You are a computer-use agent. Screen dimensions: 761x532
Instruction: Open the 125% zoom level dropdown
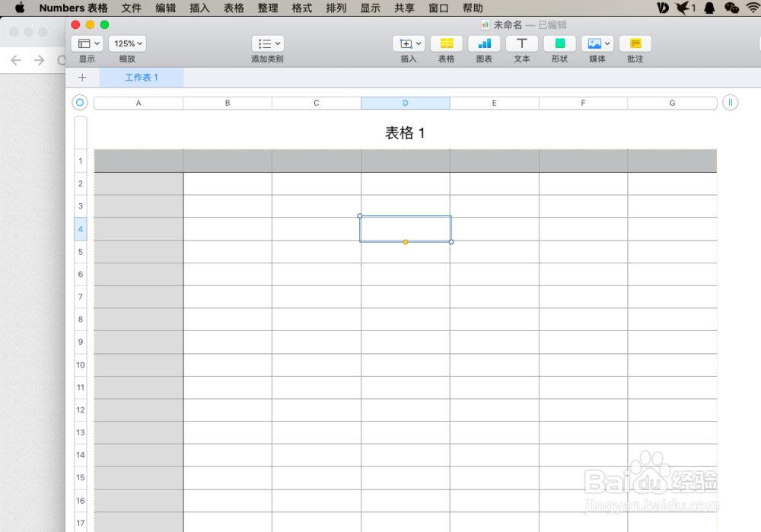tap(127, 43)
